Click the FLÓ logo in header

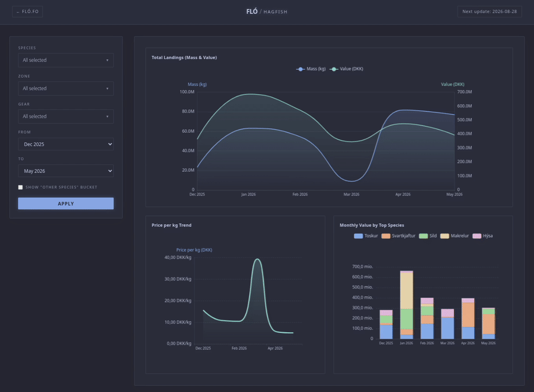252,12
